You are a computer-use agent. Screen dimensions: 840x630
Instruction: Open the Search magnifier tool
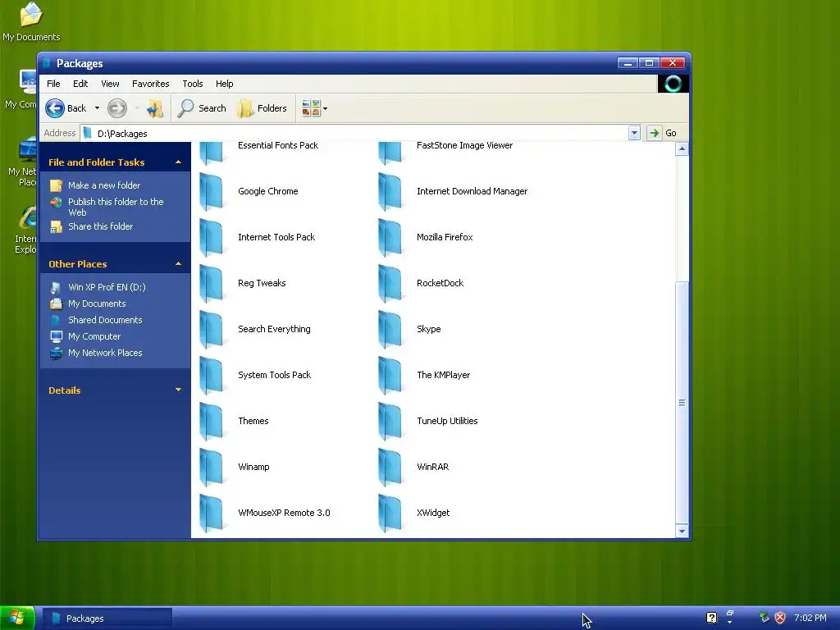click(202, 108)
